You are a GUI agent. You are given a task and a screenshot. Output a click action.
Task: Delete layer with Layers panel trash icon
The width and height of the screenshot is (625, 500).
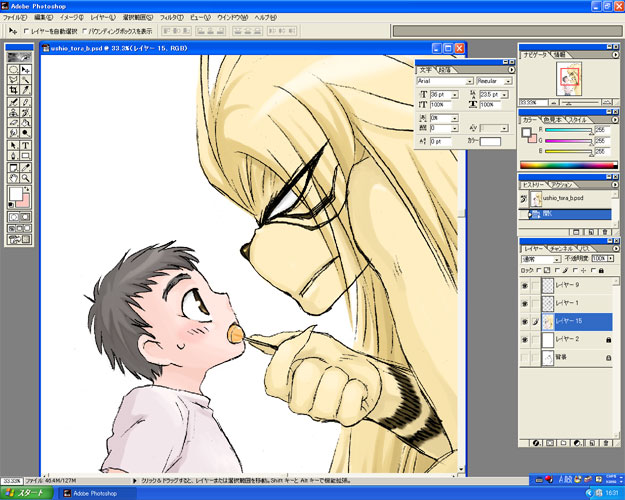606,443
